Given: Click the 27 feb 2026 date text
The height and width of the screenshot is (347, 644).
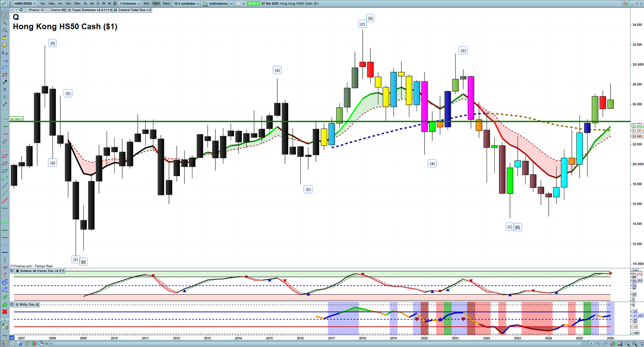Looking at the screenshot, I should coord(270,3).
